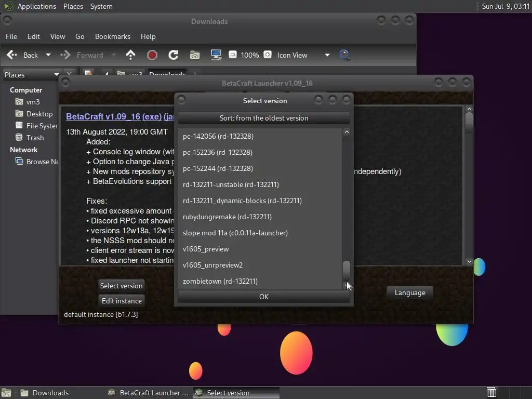Image resolution: width=532 pixels, height=399 pixels.
Task: Click the Stop loading red icon
Action: point(152,55)
